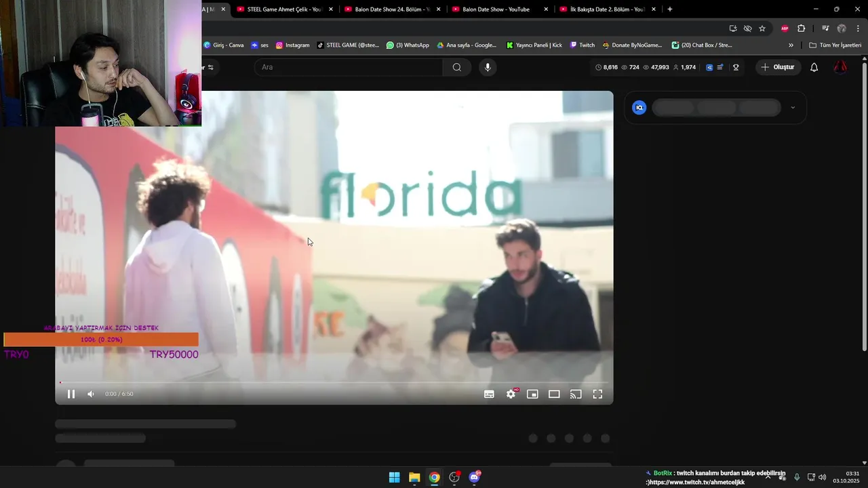
Task: Toggle subtitles on the video player
Action: tap(489, 394)
